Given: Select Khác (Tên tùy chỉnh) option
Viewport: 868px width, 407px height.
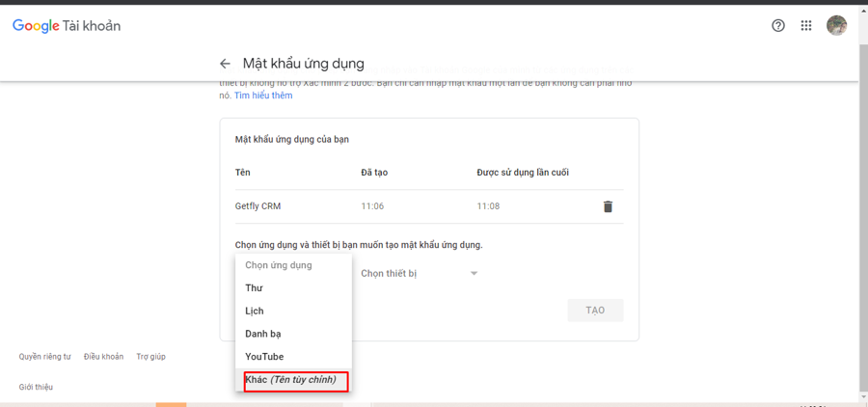Looking at the screenshot, I should pyautogui.click(x=291, y=380).
